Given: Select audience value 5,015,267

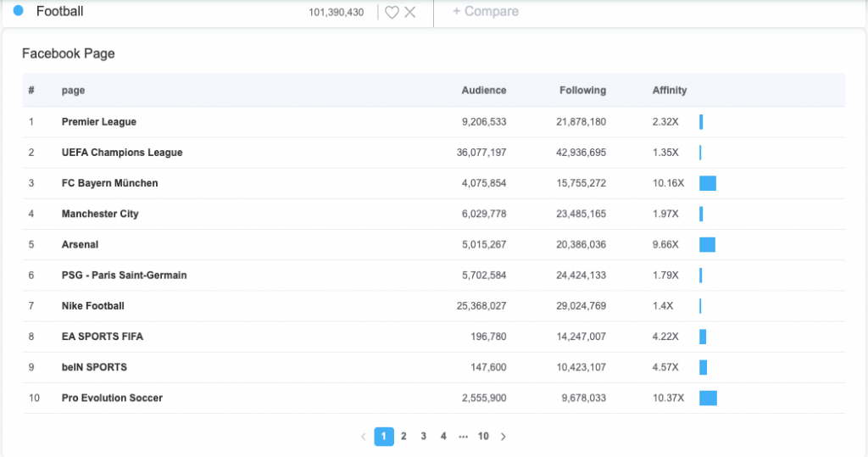Looking at the screenshot, I should pyautogui.click(x=484, y=244).
